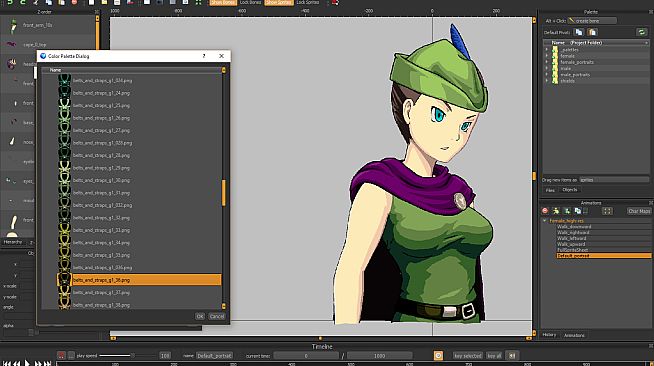Click the orange loop icon in Timeline bar

(438, 356)
